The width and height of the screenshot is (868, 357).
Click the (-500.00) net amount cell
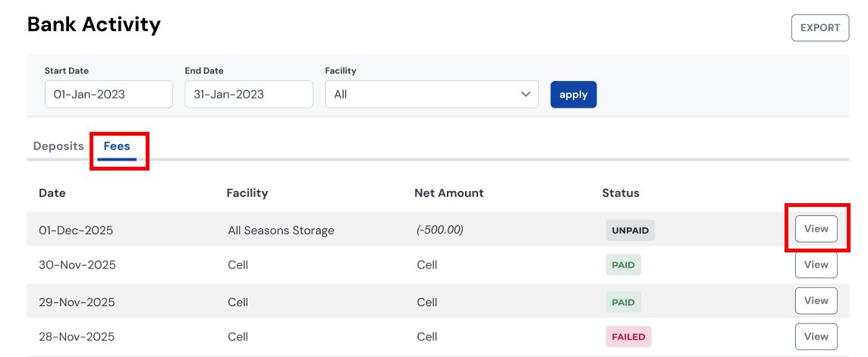(440, 230)
